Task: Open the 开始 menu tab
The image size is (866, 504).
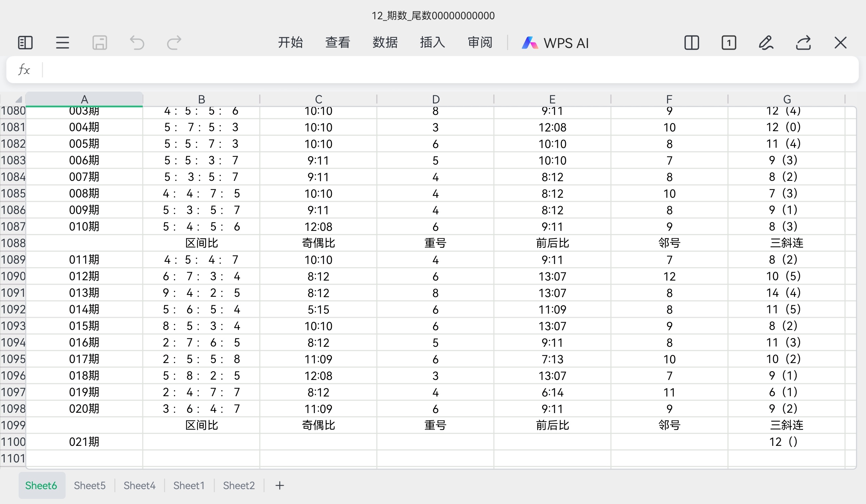Action: [x=290, y=43]
